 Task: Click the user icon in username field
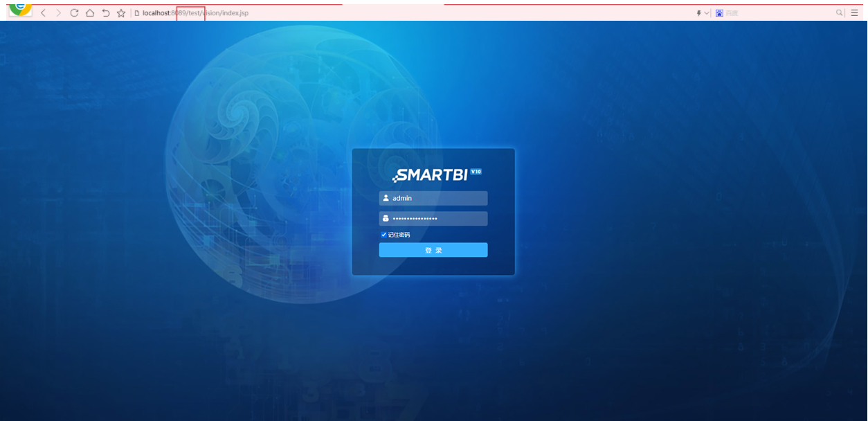386,198
